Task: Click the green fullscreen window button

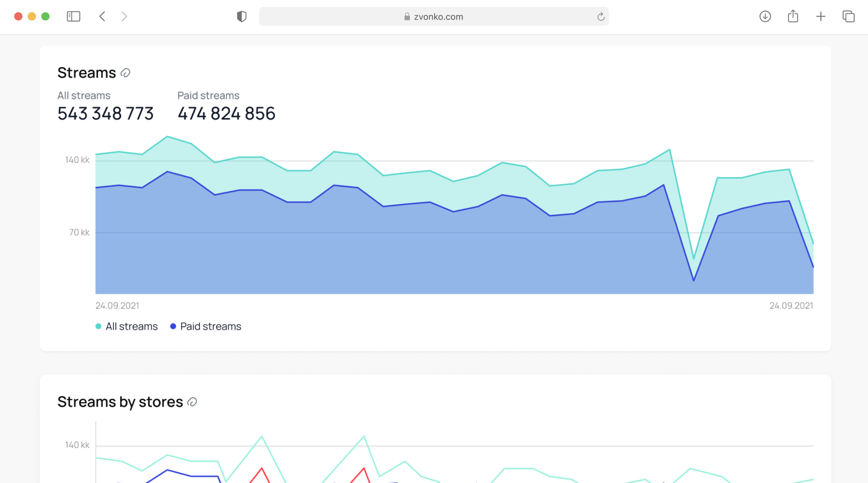Action: coord(46,17)
